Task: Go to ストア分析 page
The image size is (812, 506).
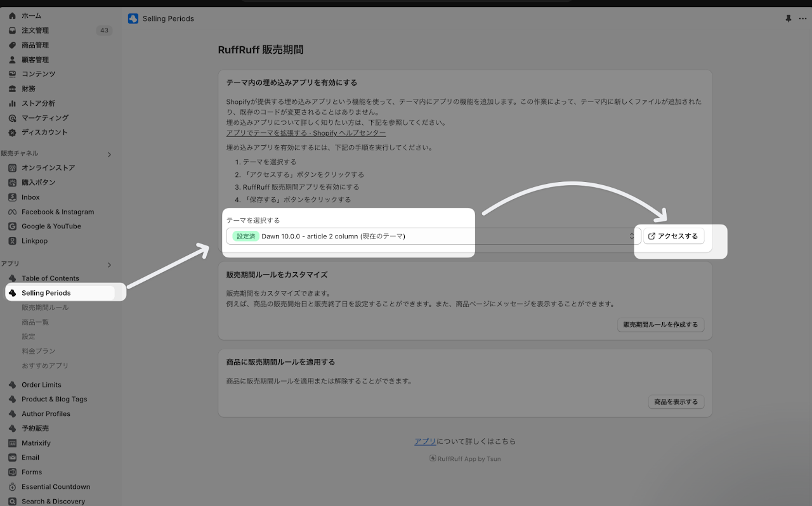Action: click(x=38, y=103)
